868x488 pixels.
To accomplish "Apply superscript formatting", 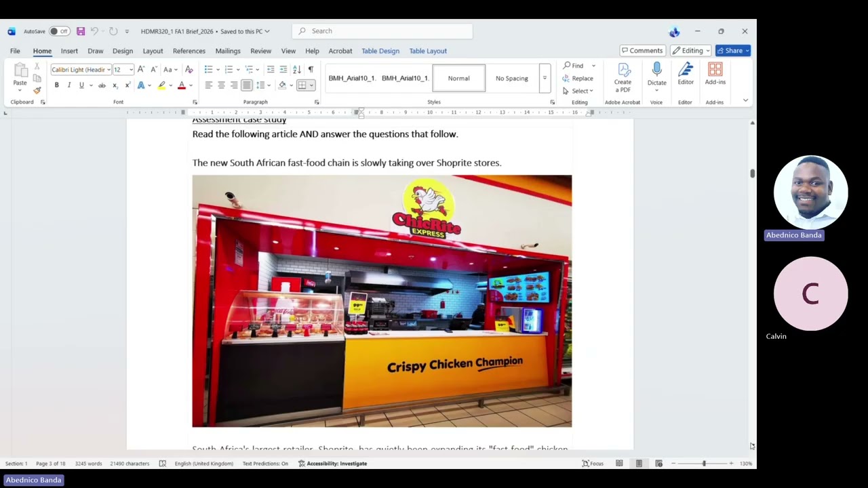I will pos(127,85).
